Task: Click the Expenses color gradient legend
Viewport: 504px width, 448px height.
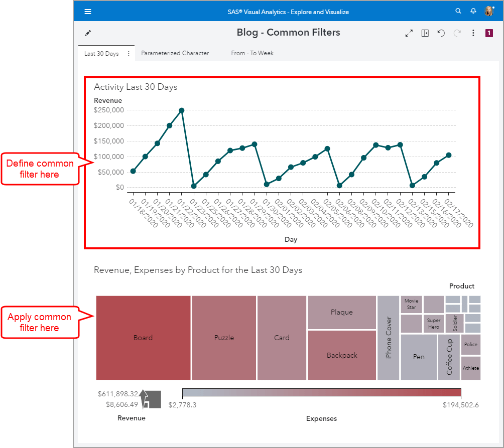Action: 321,393
